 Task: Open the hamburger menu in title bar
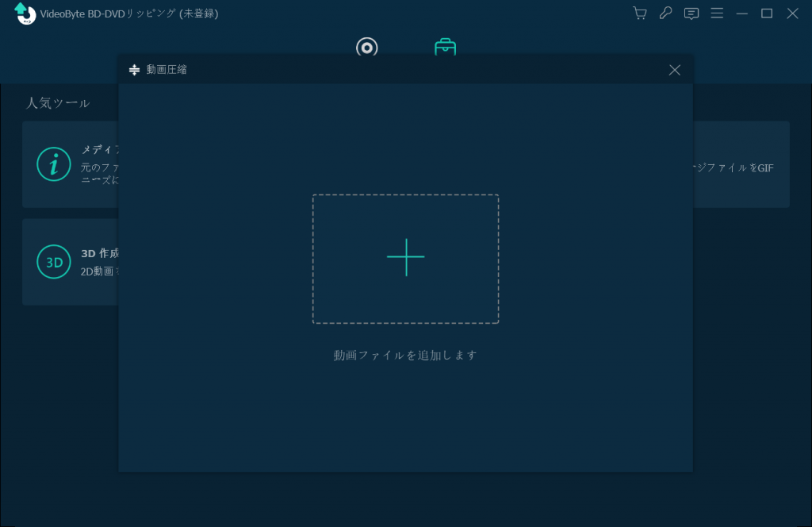717,13
